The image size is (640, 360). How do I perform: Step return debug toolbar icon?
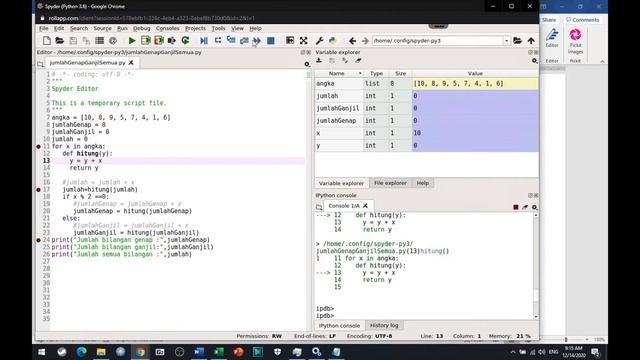244,40
